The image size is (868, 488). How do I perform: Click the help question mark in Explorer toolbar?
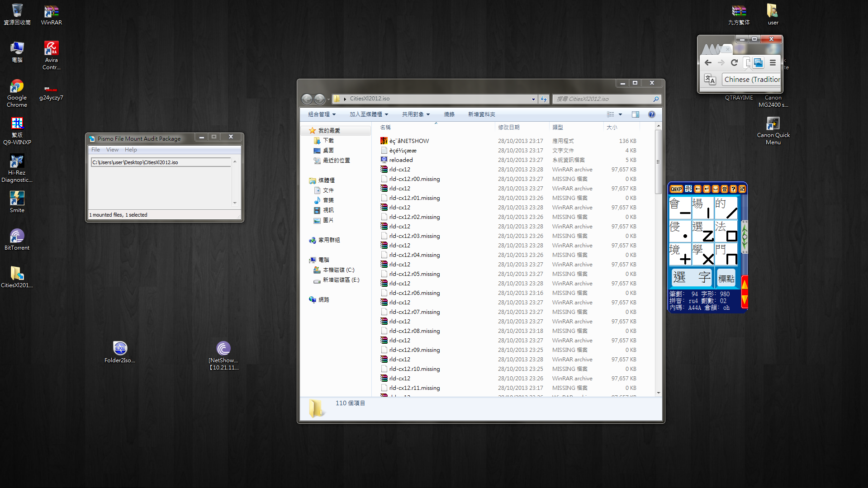point(652,114)
